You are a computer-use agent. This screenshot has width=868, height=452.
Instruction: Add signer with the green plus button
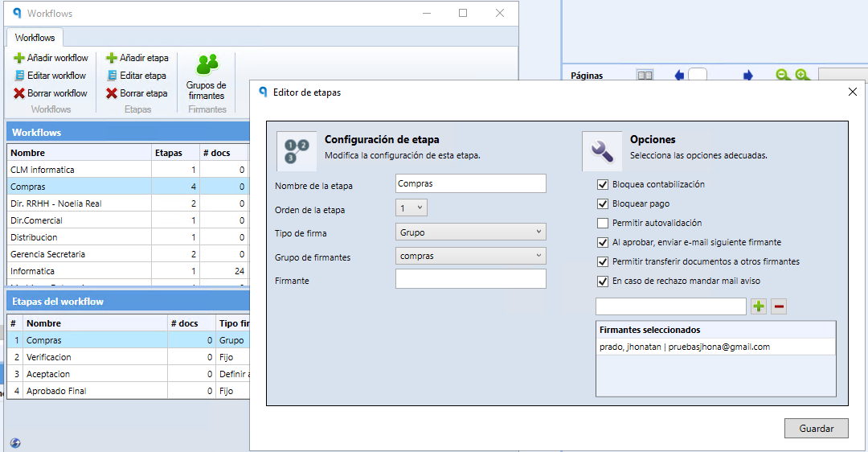tap(759, 306)
